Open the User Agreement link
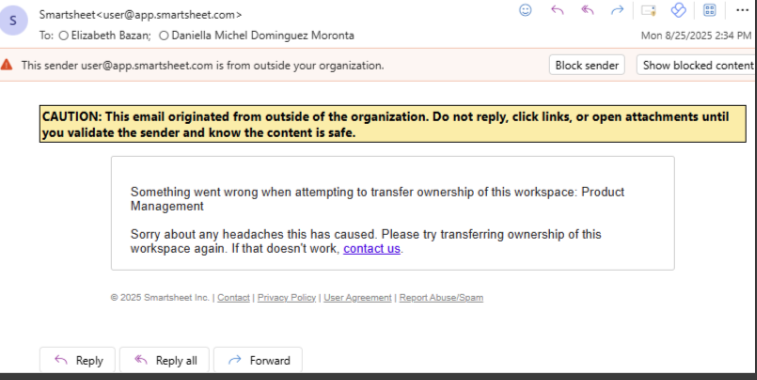The width and height of the screenshot is (757, 380). click(357, 297)
